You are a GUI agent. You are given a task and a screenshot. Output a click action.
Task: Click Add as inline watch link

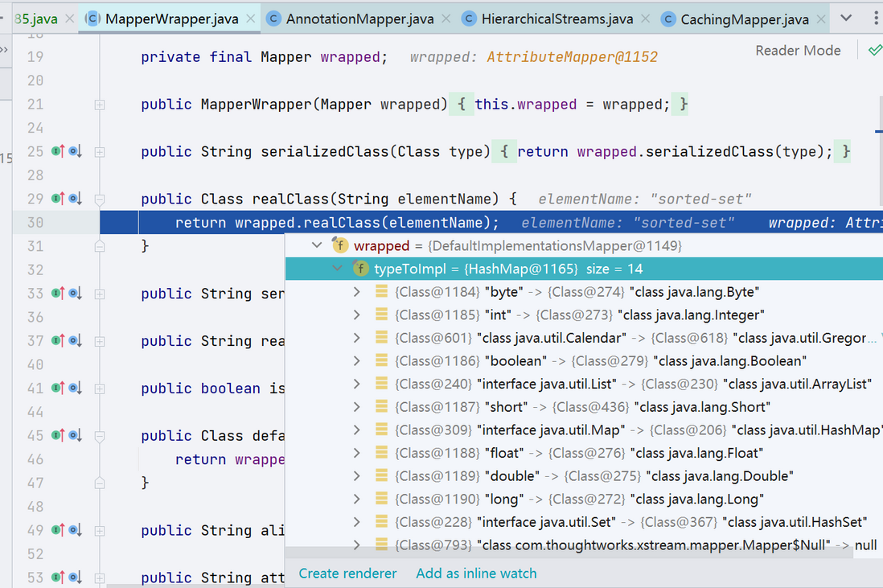click(x=476, y=574)
